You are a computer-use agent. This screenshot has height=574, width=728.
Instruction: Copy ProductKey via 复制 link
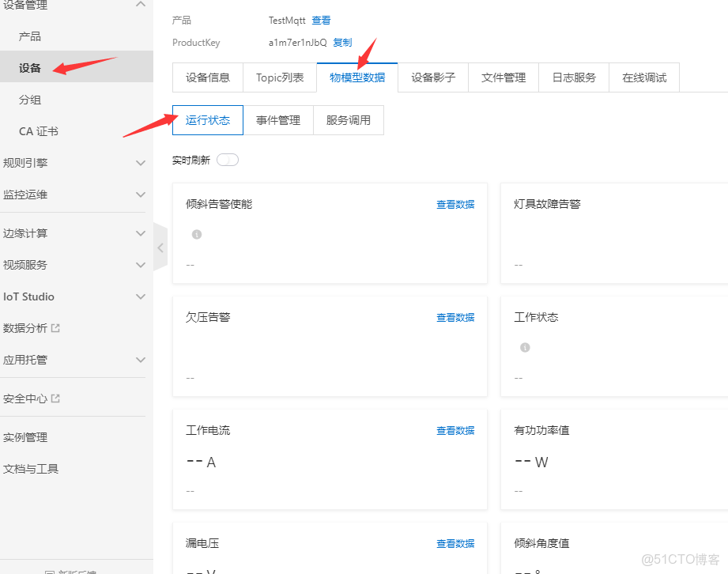342,42
